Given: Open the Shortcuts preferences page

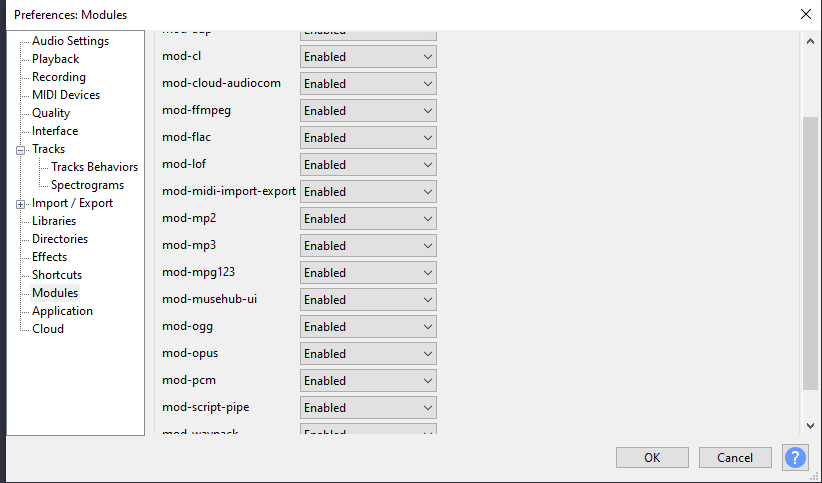Looking at the screenshot, I should click(x=57, y=275).
